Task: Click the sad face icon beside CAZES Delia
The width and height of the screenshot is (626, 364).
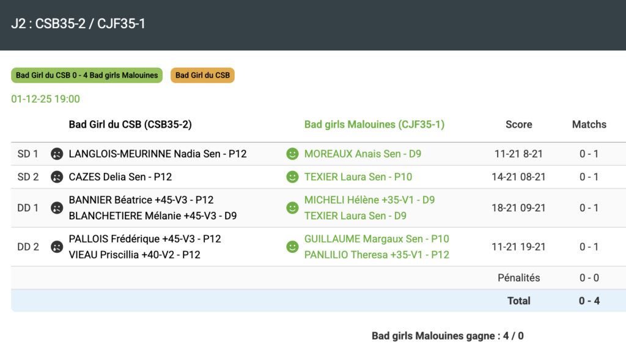Action: 57,177
